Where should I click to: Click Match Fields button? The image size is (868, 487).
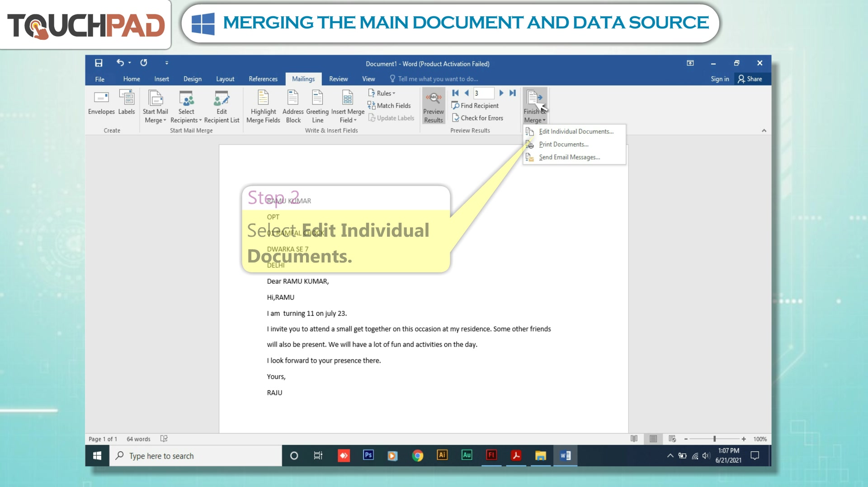tap(389, 106)
